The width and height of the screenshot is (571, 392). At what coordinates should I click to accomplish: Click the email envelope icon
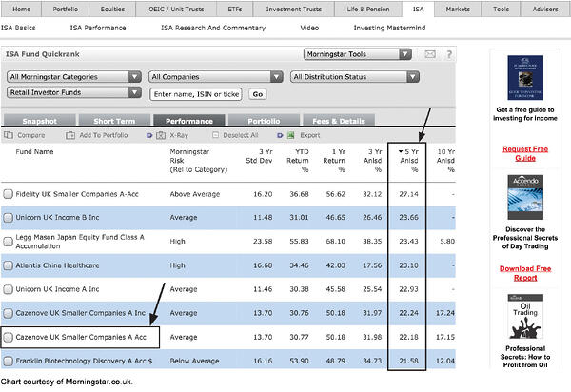pyautogui.click(x=430, y=54)
